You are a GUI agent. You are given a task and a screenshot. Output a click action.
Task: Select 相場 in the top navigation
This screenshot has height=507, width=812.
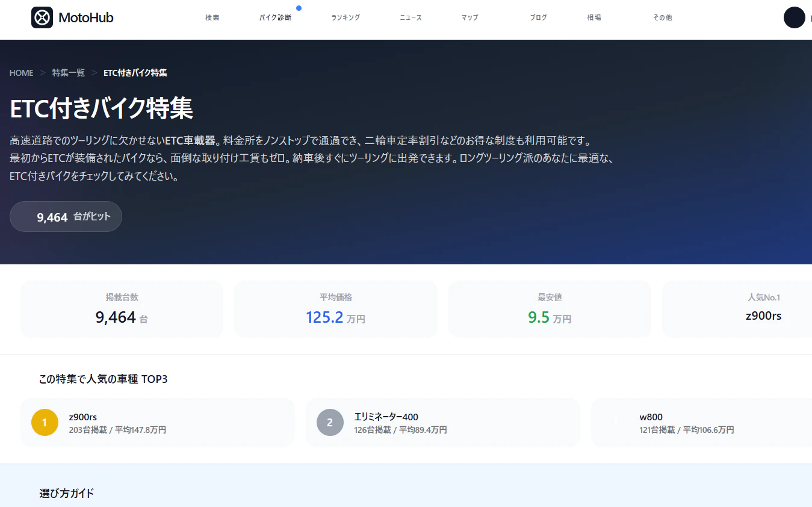594,18
